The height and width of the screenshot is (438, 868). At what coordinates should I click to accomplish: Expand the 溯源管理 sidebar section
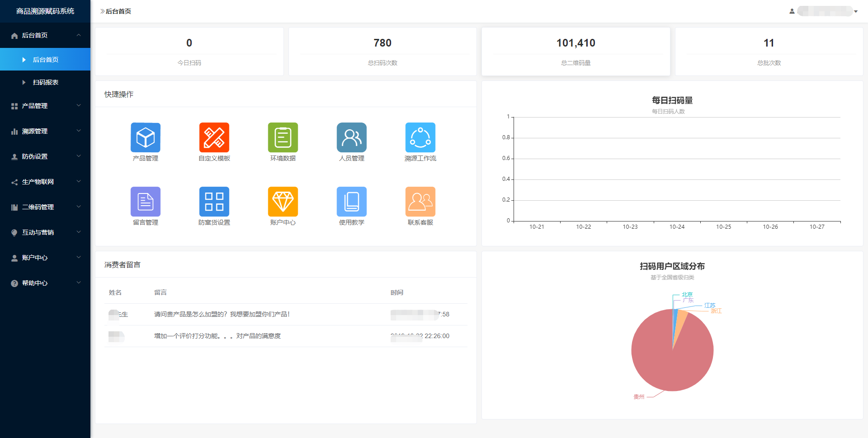45,131
